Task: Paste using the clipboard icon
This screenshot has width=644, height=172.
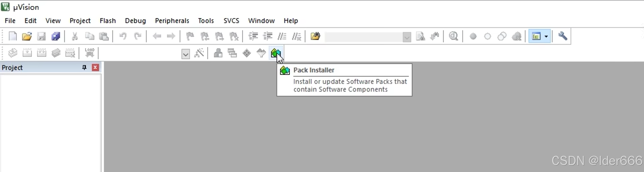Action: pyautogui.click(x=104, y=36)
